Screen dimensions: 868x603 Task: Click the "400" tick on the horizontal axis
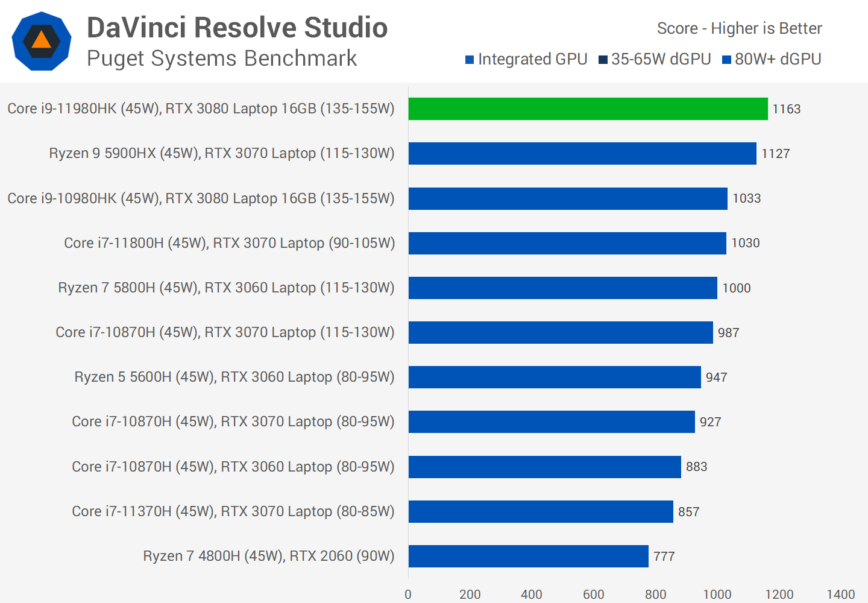click(x=532, y=595)
